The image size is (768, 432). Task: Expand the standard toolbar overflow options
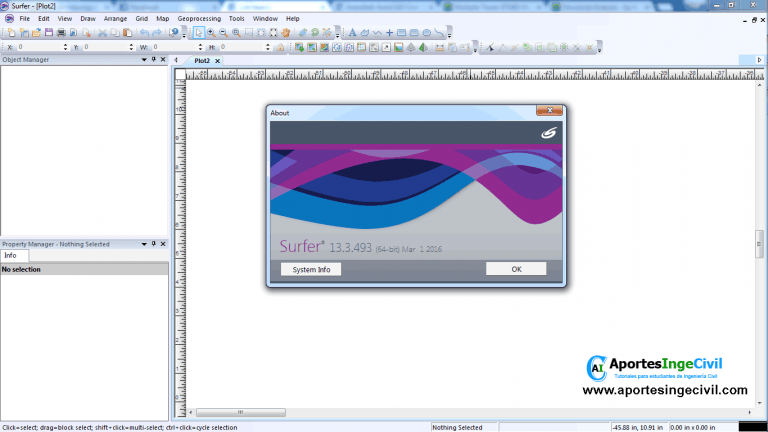coord(184,34)
